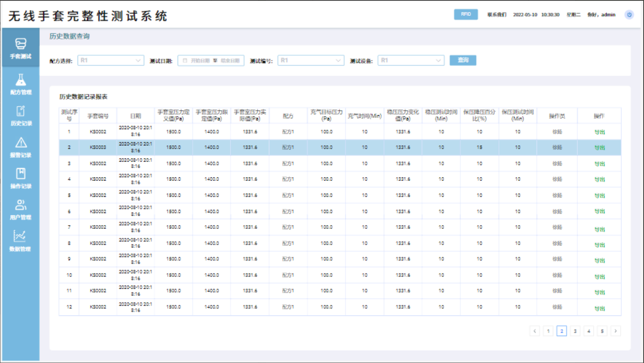Open 数据管理 chart icon in sidebar
Screen dimensions: 644x363
20,236
